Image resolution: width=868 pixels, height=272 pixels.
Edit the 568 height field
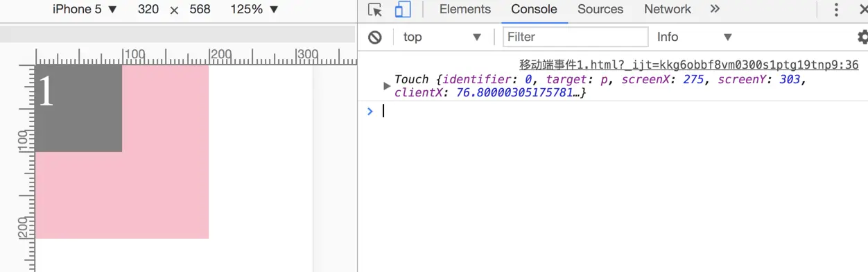click(x=200, y=10)
